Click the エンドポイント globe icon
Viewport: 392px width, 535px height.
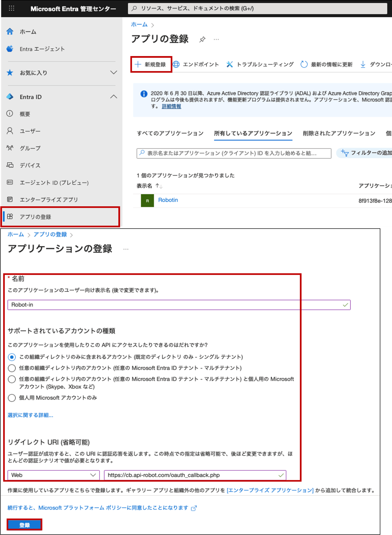(176, 64)
